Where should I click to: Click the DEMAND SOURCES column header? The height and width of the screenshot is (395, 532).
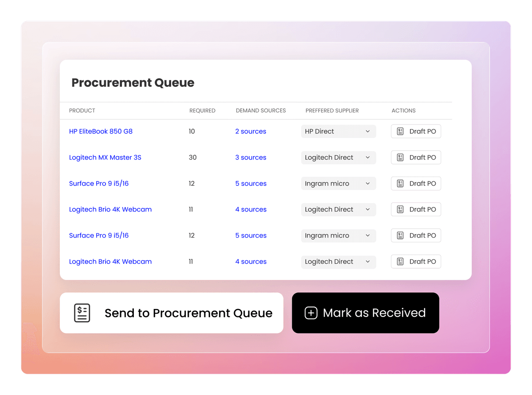click(x=261, y=110)
